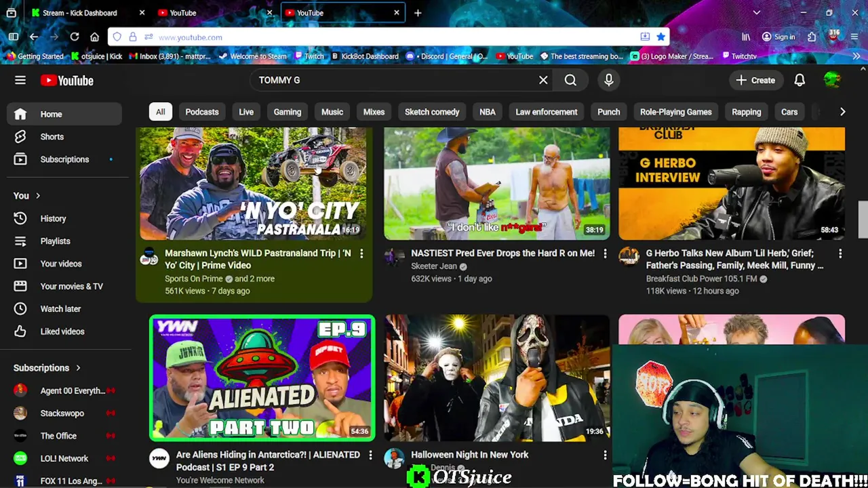This screenshot has height=488, width=868.
Task: Play the NASTIEST Pred Ever thumbnail
Action: tap(497, 184)
